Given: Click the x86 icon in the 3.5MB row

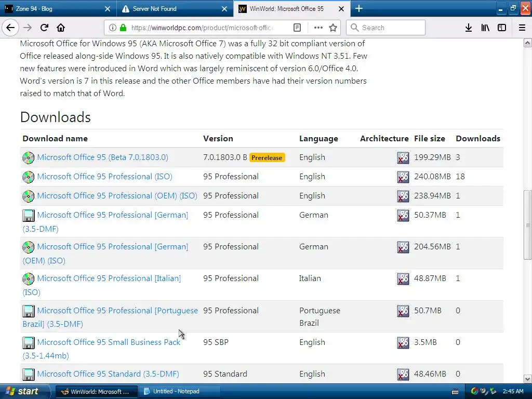Looking at the screenshot, I should [403, 343].
